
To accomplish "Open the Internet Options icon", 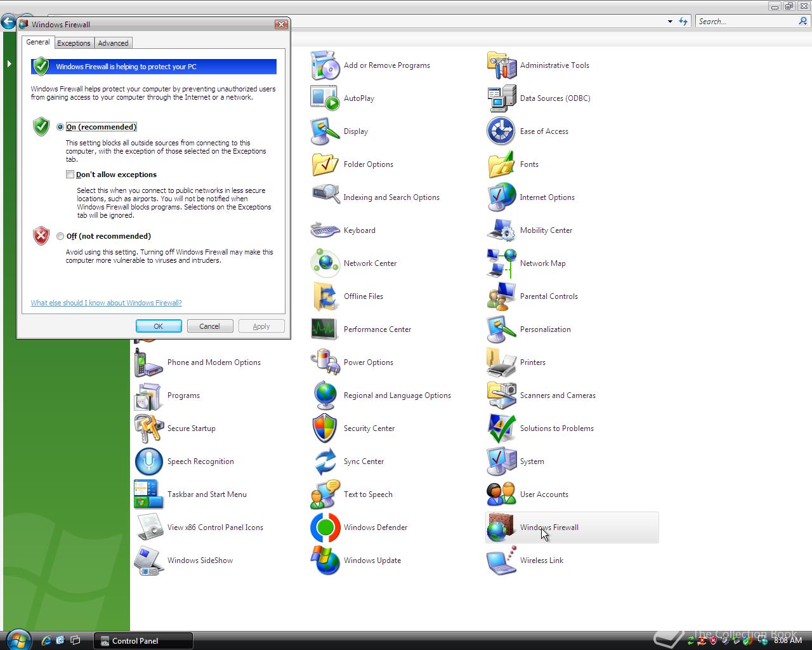I will click(x=501, y=197).
